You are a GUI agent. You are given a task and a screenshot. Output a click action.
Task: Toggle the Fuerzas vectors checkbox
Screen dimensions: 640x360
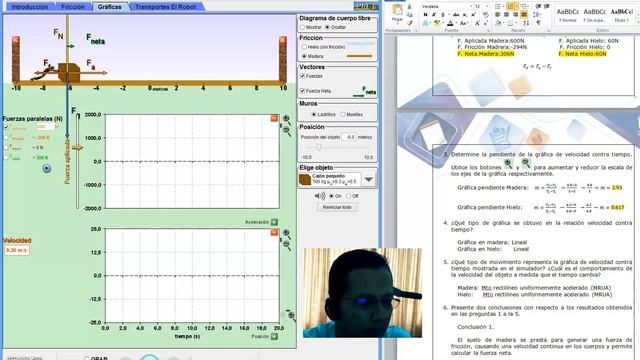click(x=302, y=76)
